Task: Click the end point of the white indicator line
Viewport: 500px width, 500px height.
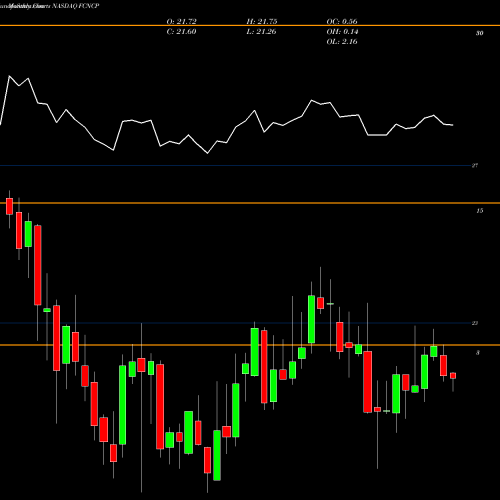Action: pos(453,125)
